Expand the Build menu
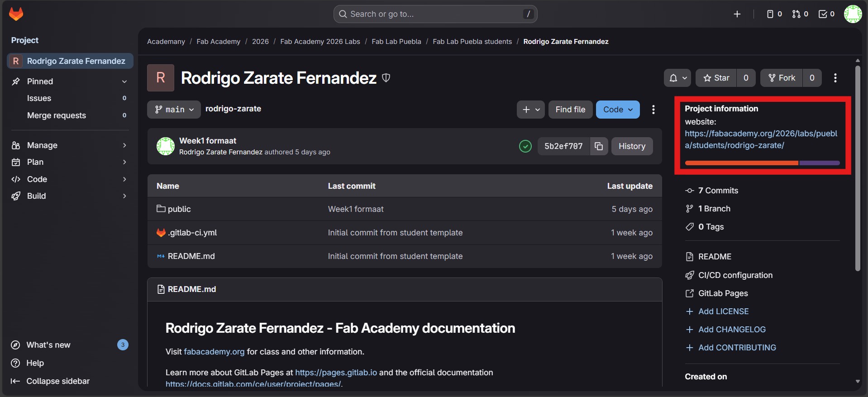The height and width of the screenshot is (397, 868). (70, 196)
